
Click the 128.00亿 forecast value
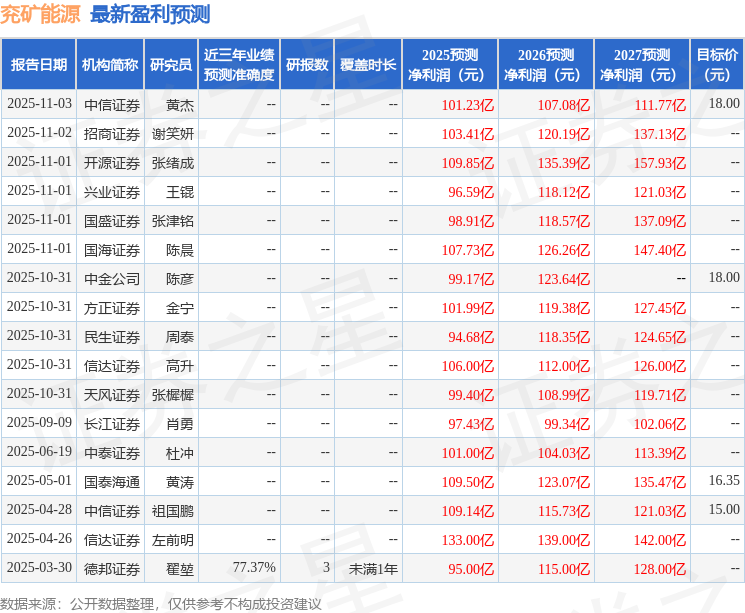(x=659, y=569)
